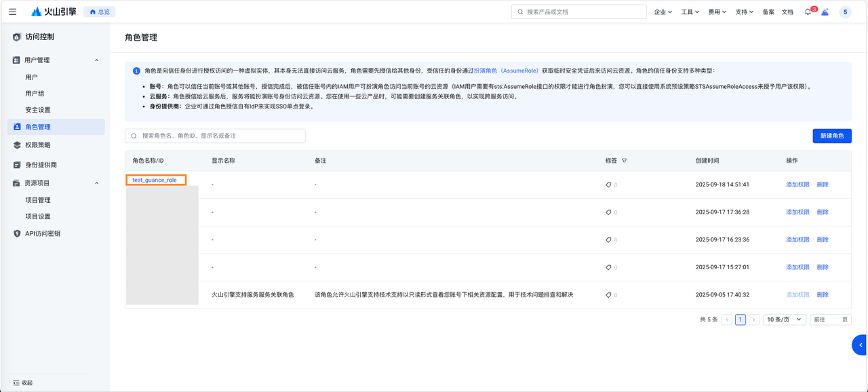Click 删除 for test_guance_role row
Image resolution: width=868 pixels, height=392 pixels.
[x=823, y=184]
